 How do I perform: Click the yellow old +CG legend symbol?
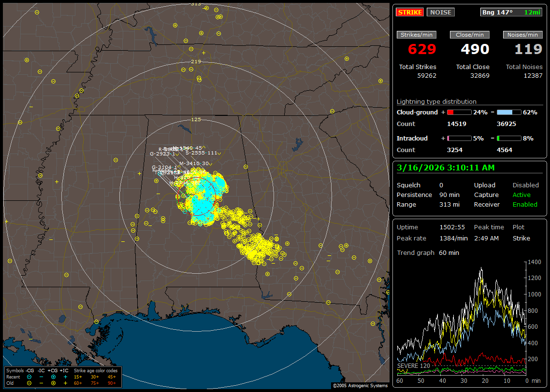[x=53, y=383]
